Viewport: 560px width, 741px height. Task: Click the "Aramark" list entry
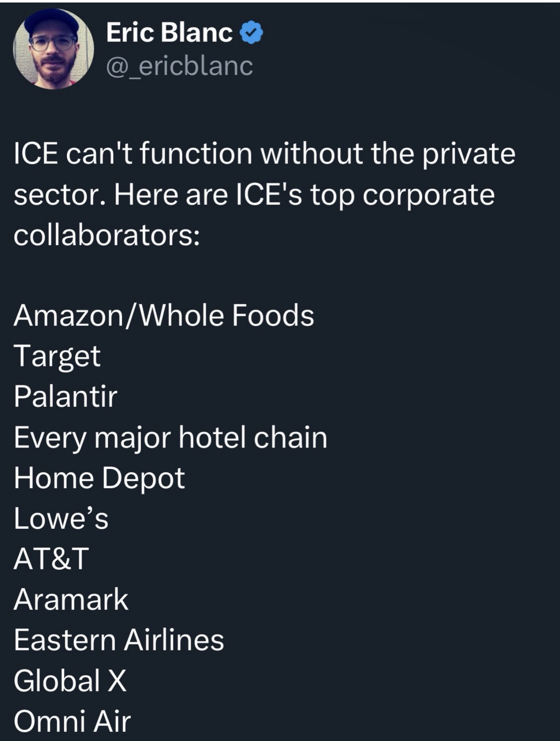[71, 599]
